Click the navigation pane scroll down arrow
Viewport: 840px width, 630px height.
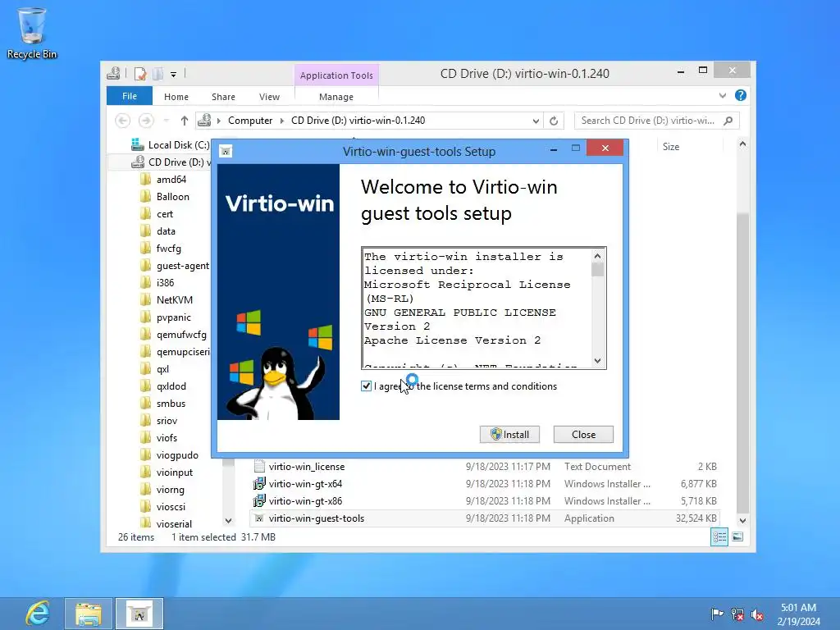[229, 521]
